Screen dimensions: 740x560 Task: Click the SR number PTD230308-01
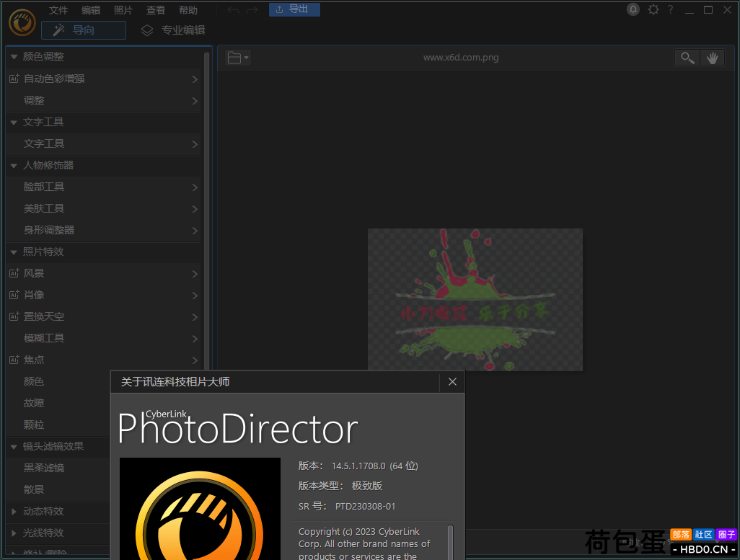click(365, 507)
